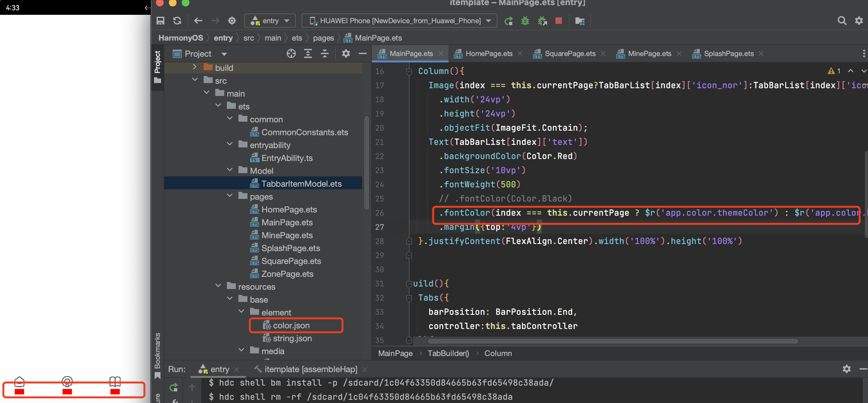Attach debugger to process icon
Viewport: 868px width, 403px height.
pyautogui.click(x=542, y=21)
